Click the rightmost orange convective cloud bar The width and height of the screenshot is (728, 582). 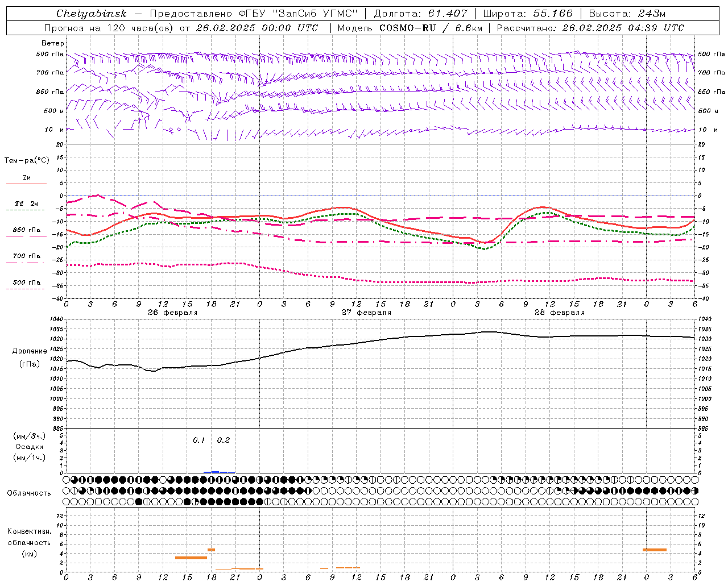[x=654, y=550]
